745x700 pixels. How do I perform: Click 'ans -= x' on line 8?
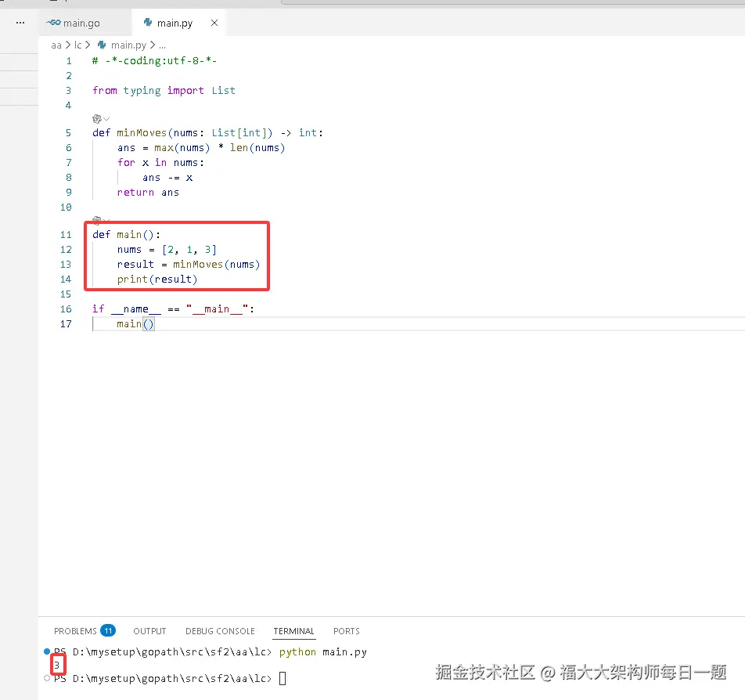(x=167, y=178)
